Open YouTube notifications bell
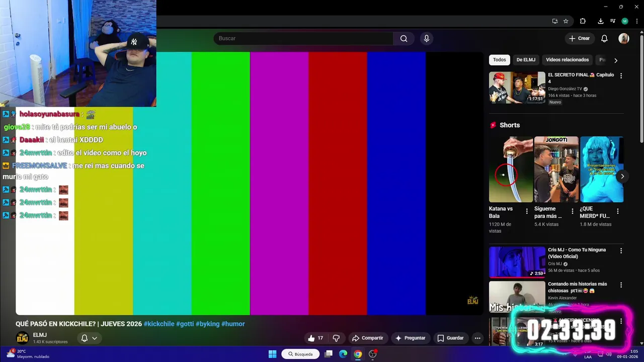Viewport: 644px width, 362px height. [x=604, y=38]
